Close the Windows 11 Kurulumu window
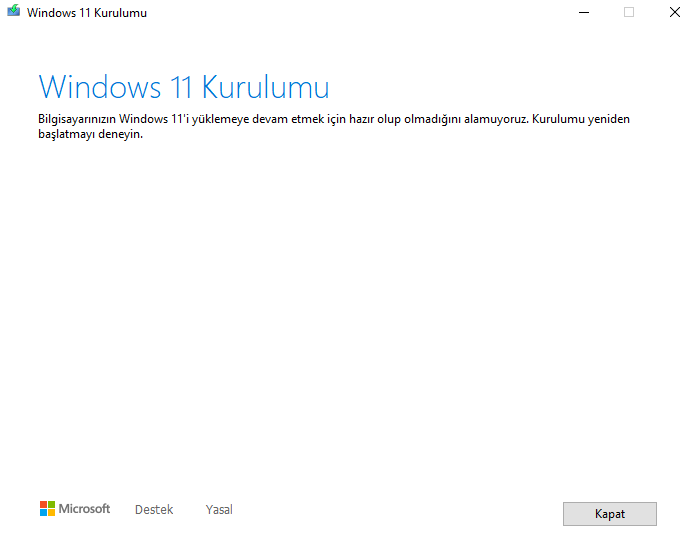The width and height of the screenshot is (696, 547). pos(675,12)
